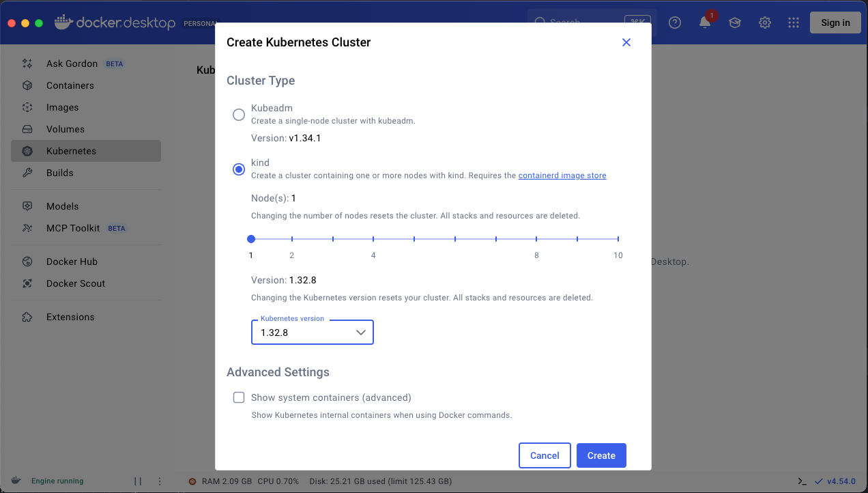Screen dimensions: 868x493
Task: Click the Cancel button
Action: point(545,455)
